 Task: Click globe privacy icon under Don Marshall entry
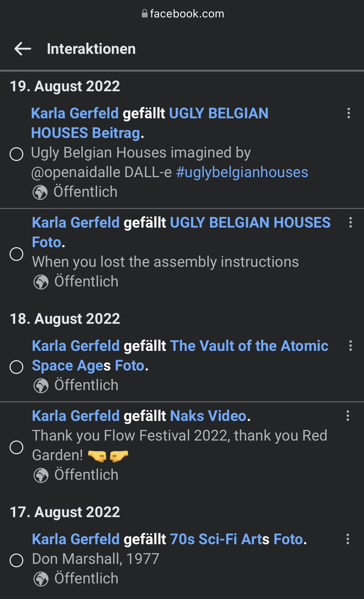click(x=41, y=579)
